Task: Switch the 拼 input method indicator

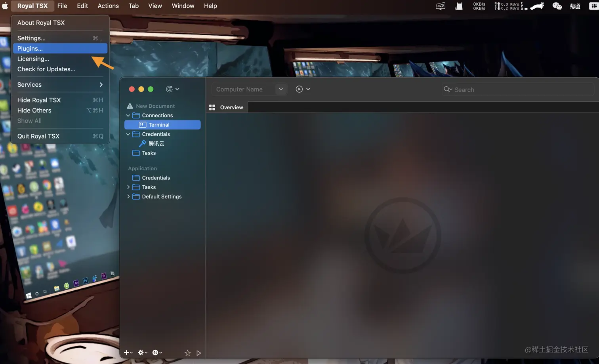Action: (x=594, y=6)
